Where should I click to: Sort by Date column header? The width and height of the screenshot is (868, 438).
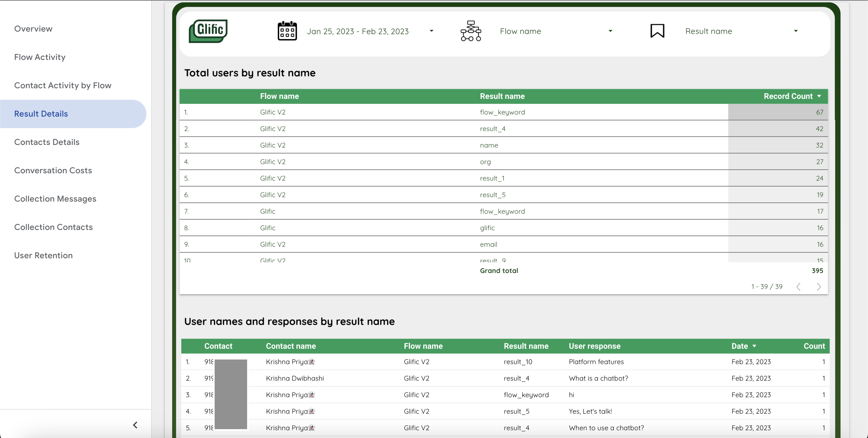744,346
